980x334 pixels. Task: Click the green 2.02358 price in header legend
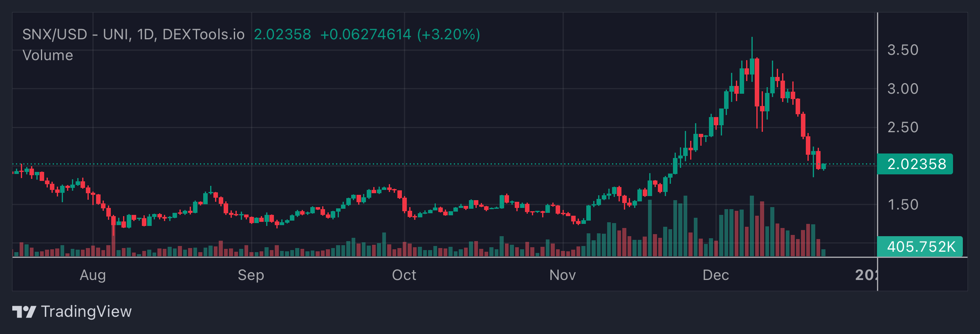(x=283, y=34)
